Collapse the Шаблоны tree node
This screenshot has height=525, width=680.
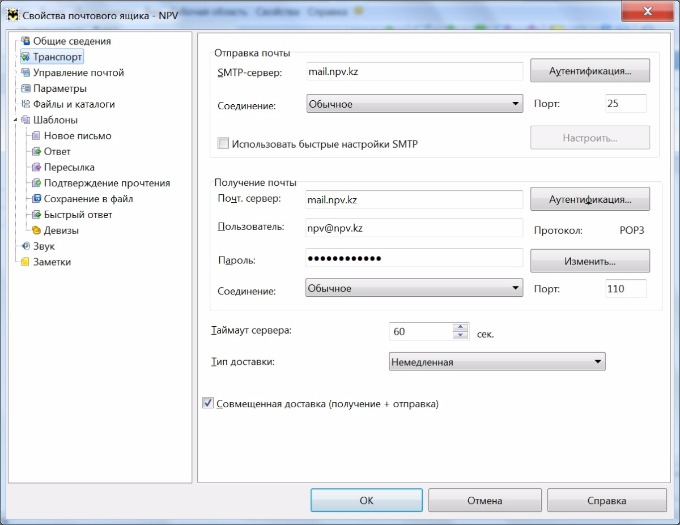click(x=15, y=121)
